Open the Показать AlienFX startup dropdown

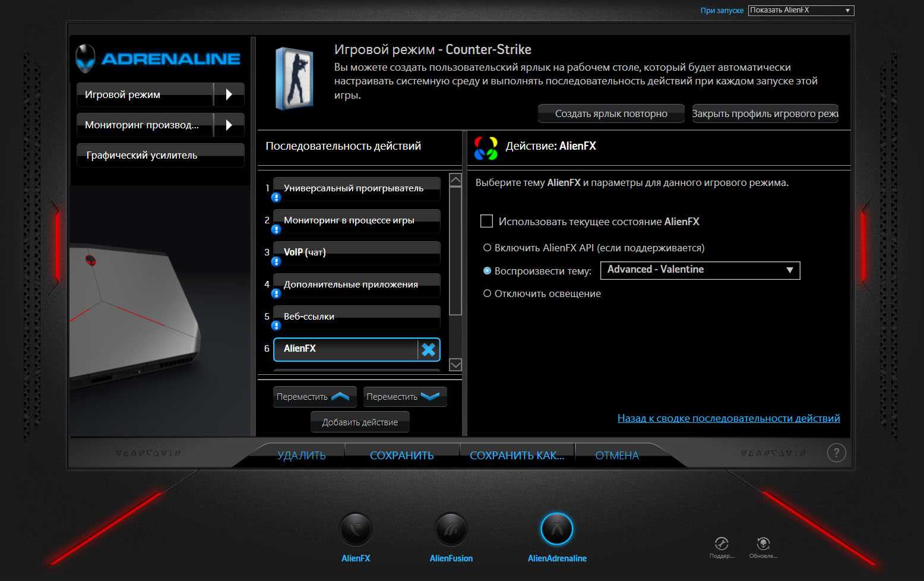[801, 10]
